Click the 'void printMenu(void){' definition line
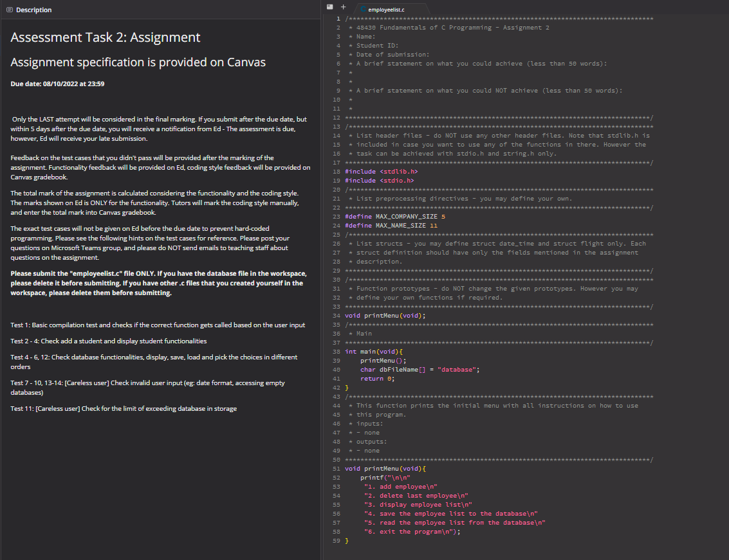This screenshot has height=560, width=729. coord(385,469)
